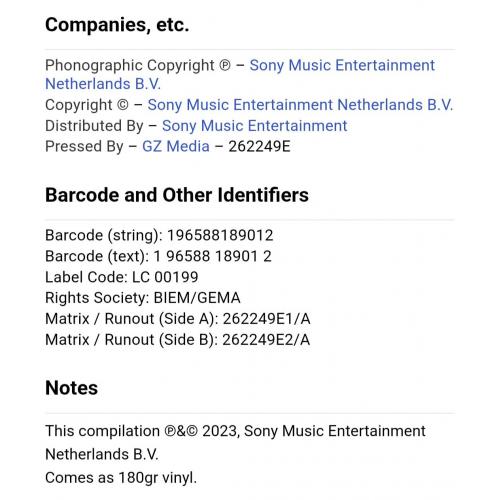The height and width of the screenshot is (500, 500).
Task: Select the barcode text 1 96588 18901 2
Action: click(212, 256)
